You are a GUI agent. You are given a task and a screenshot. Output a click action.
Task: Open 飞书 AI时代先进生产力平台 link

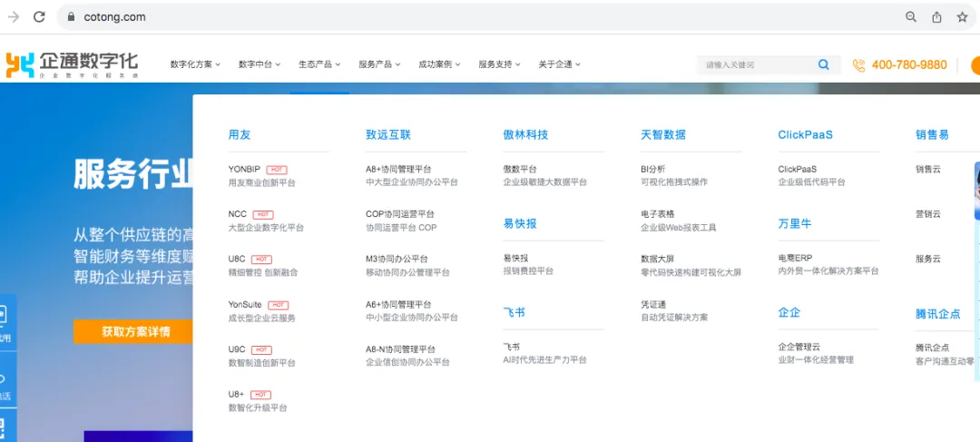click(x=545, y=353)
